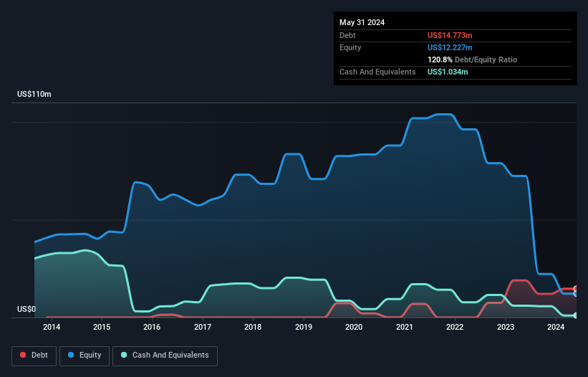Toggle the Debt legend button
This screenshot has height=377, width=588.
tap(34, 355)
